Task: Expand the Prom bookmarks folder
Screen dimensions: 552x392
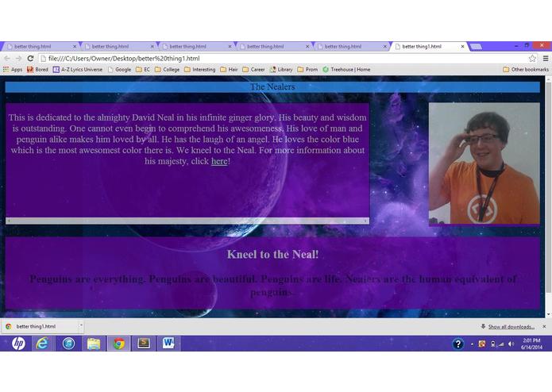Action: click(307, 70)
